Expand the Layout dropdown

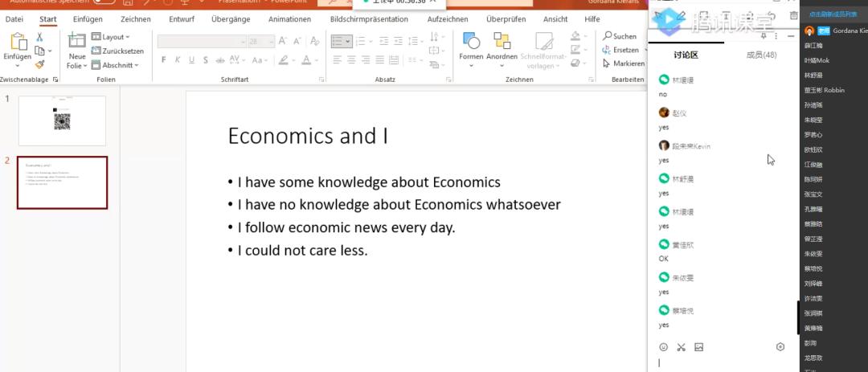coord(112,37)
